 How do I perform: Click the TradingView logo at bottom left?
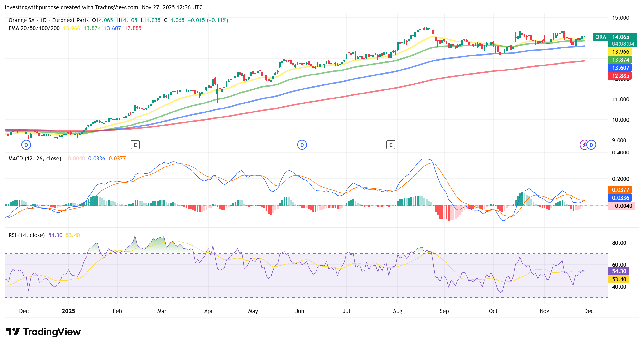coord(43,332)
